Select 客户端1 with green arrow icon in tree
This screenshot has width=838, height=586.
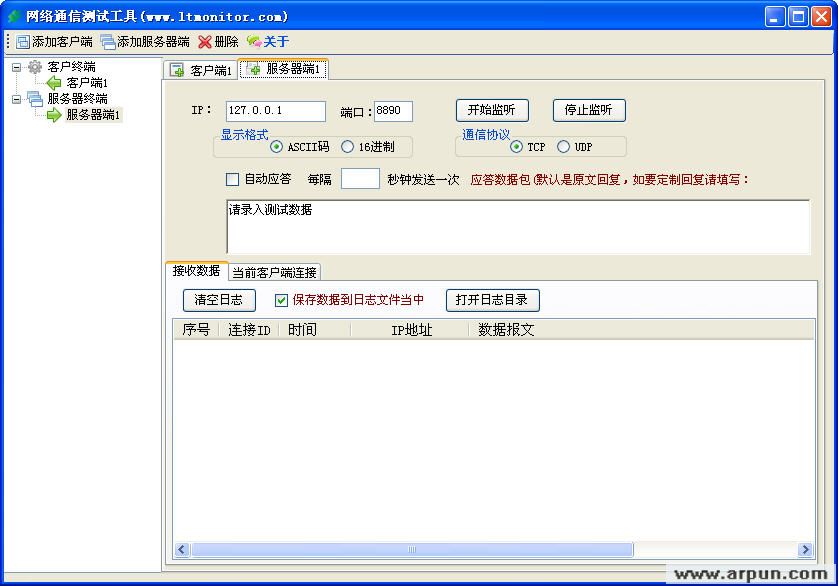75,82
